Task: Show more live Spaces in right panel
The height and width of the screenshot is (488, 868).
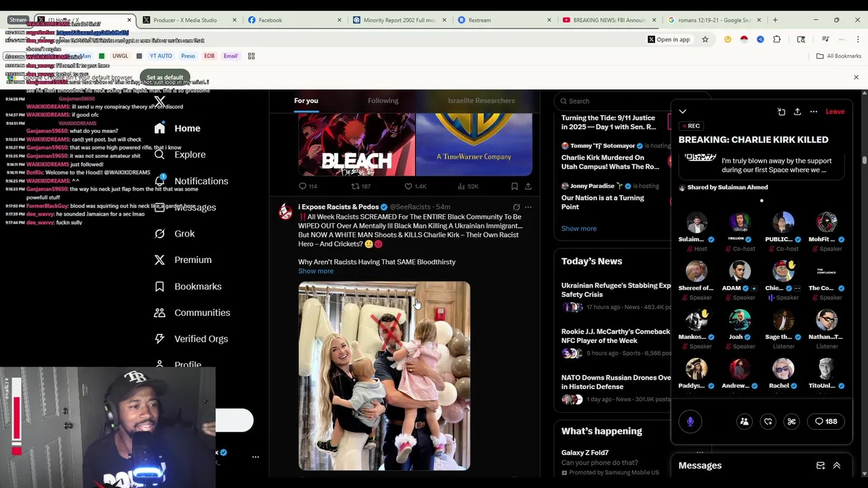Action: click(578, 228)
